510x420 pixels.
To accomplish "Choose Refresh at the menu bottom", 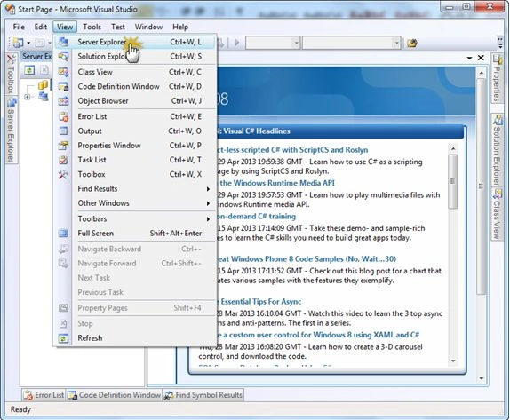I will (135, 338).
